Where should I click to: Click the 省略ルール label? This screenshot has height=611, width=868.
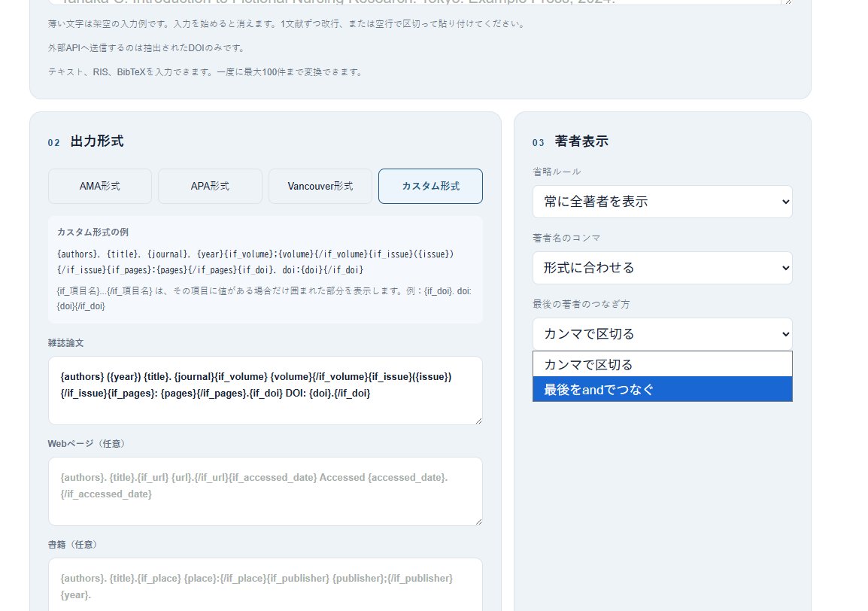coord(557,172)
